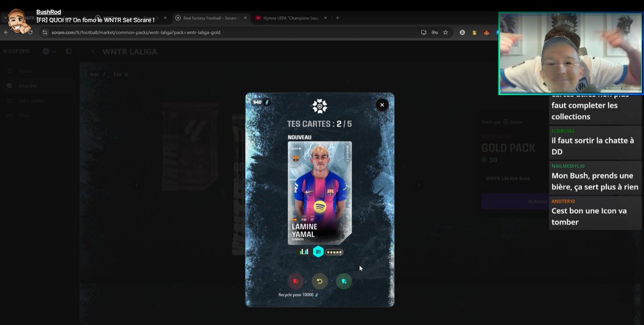Click chat message "Mon Bush, prends une bière"

(x=595, y=181)
